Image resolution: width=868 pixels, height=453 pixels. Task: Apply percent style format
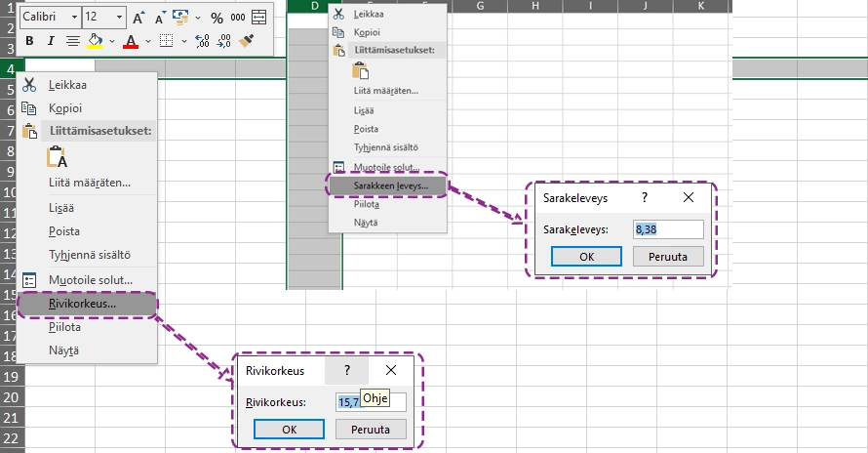click(x=216, y=18)
